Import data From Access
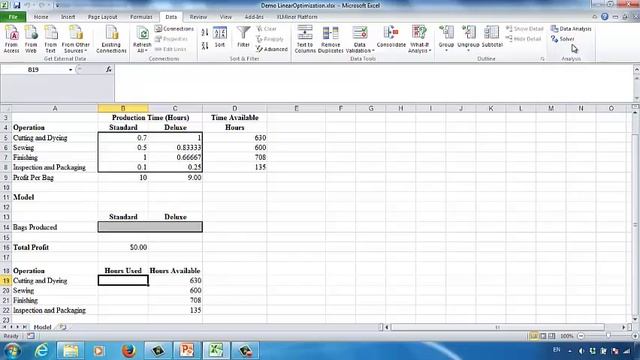Viewport: 640px width, 360px height. coord(11,39)
